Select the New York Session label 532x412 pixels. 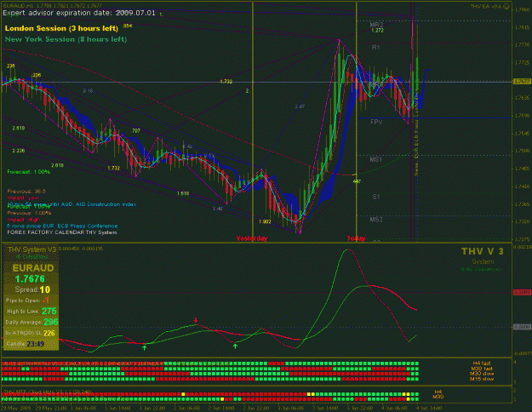66,39
